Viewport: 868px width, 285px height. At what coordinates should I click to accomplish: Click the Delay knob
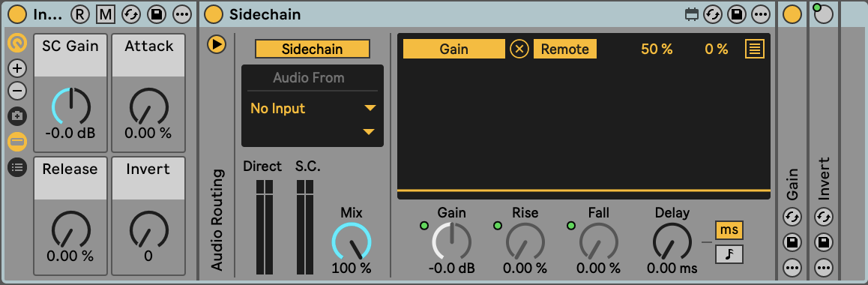[x=672, y=241]
